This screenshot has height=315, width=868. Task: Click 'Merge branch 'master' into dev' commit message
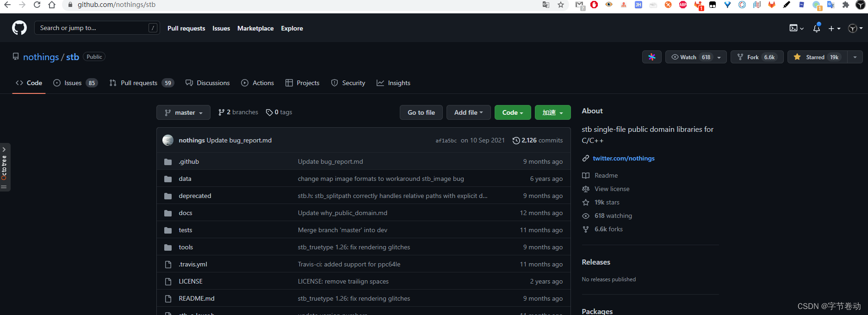click(342, 230)
